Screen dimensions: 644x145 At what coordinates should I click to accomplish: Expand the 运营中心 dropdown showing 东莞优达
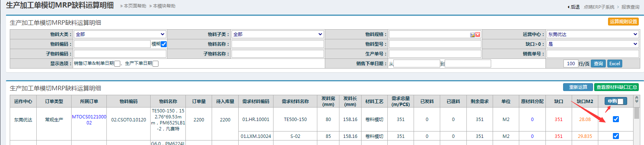[593, 34]
